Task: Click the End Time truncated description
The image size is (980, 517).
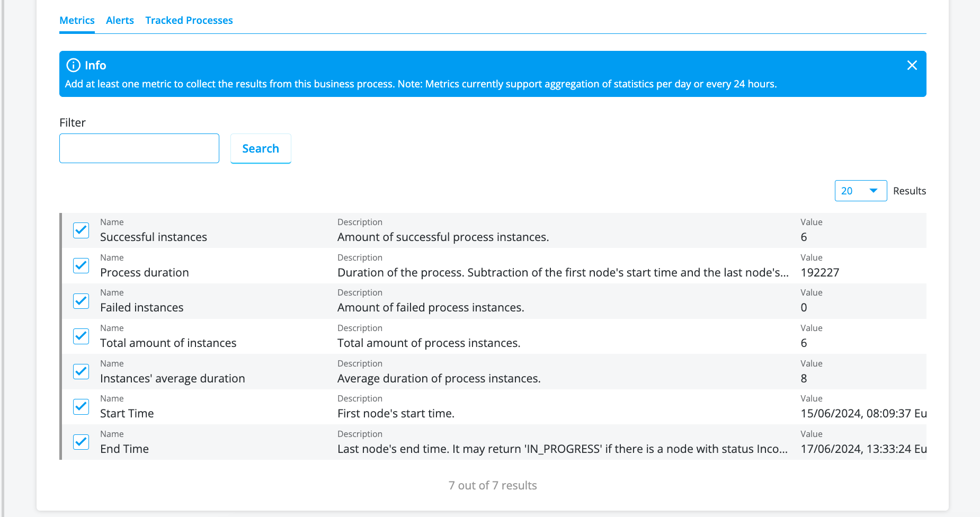Action: (x=562, y=449)
